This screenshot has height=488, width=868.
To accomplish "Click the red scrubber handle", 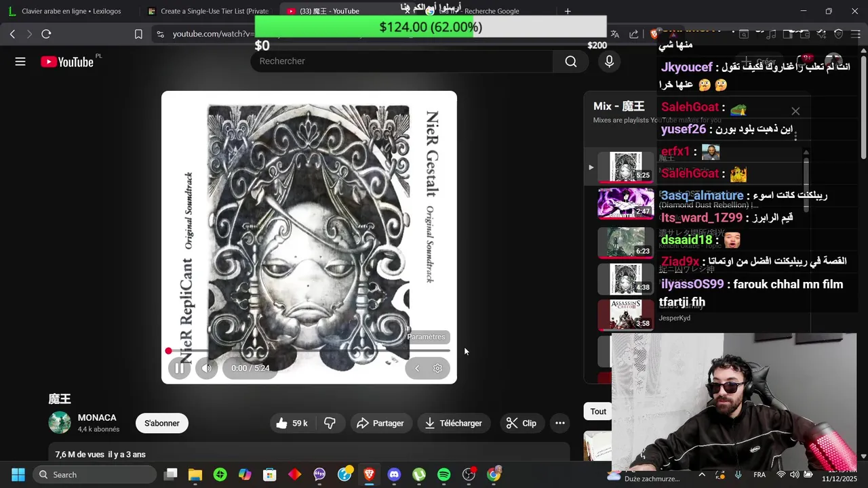I will pyautogui.click(x=168, y=350).
